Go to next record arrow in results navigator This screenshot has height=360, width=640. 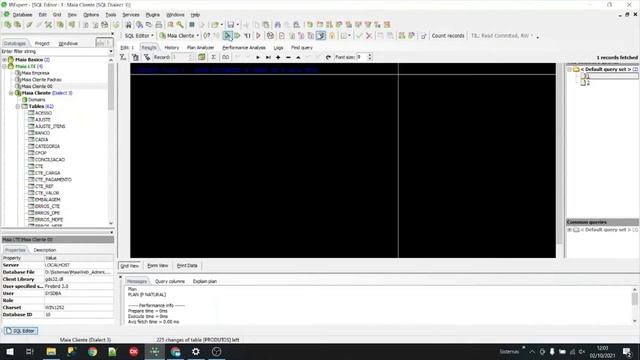pyautogui.click(x=258, y=57)
